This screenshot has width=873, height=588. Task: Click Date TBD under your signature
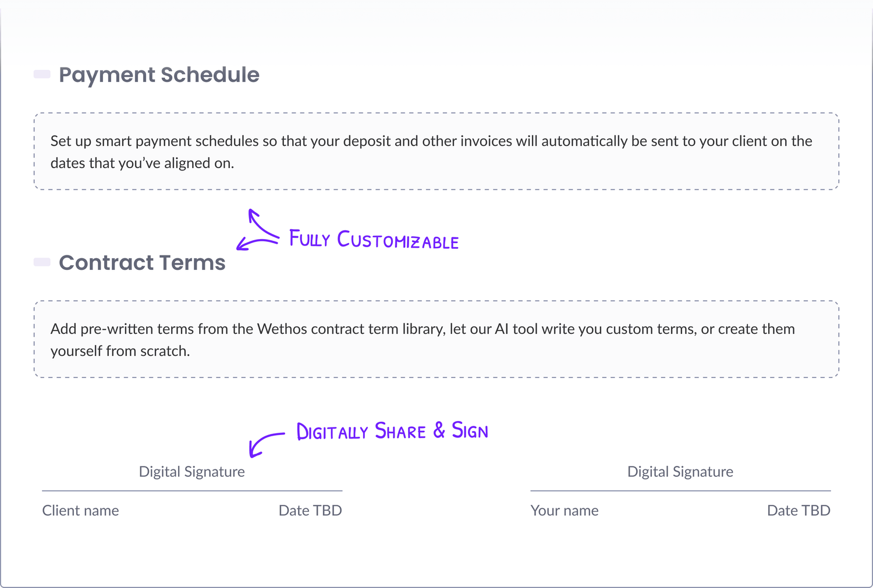(799, 511)
